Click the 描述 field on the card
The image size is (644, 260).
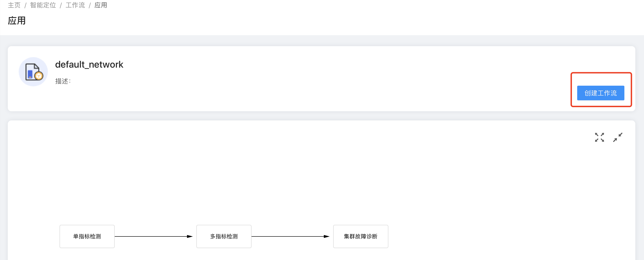click(x=63, y=81)
